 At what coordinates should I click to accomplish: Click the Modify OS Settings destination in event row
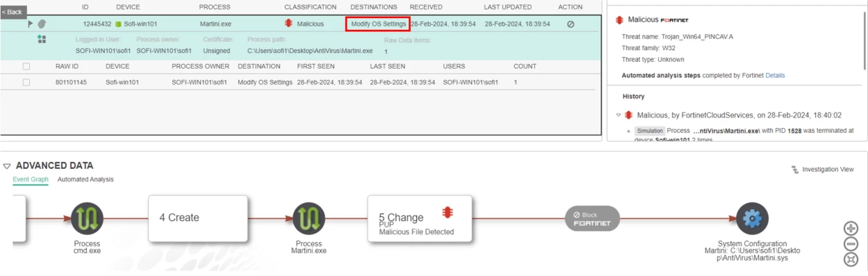[x=379, y=24]
